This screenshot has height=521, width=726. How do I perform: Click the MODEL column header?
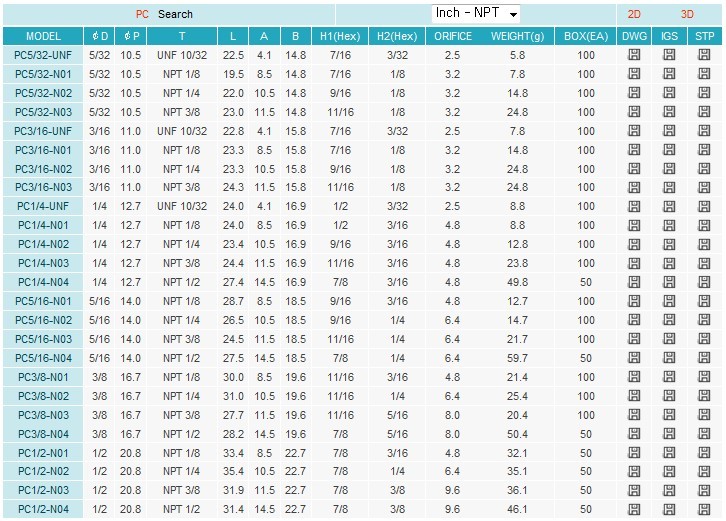pos(43,36)
